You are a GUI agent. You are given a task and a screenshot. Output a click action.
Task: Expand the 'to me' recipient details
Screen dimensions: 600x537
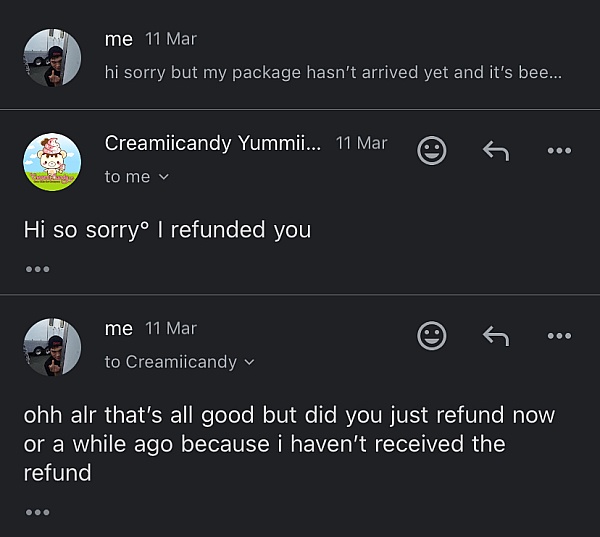click(x=137, y=177)
